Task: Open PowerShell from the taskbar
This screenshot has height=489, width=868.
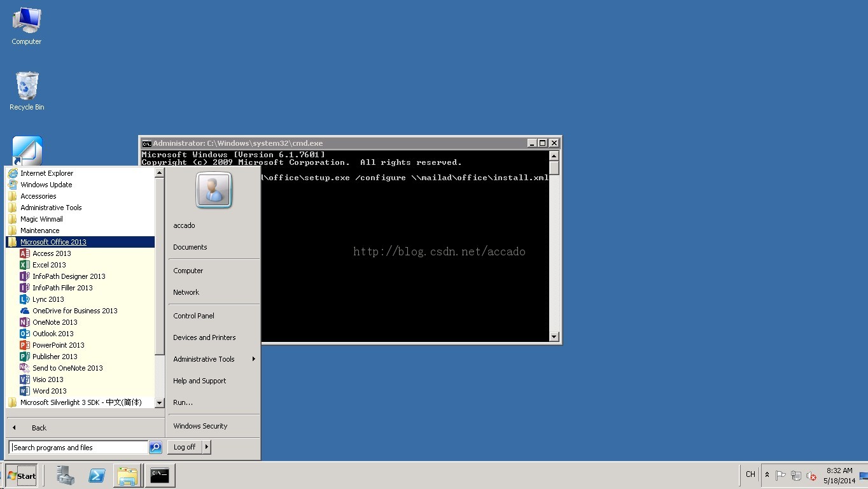Action: pyautogui.click(x=97, y=475)
